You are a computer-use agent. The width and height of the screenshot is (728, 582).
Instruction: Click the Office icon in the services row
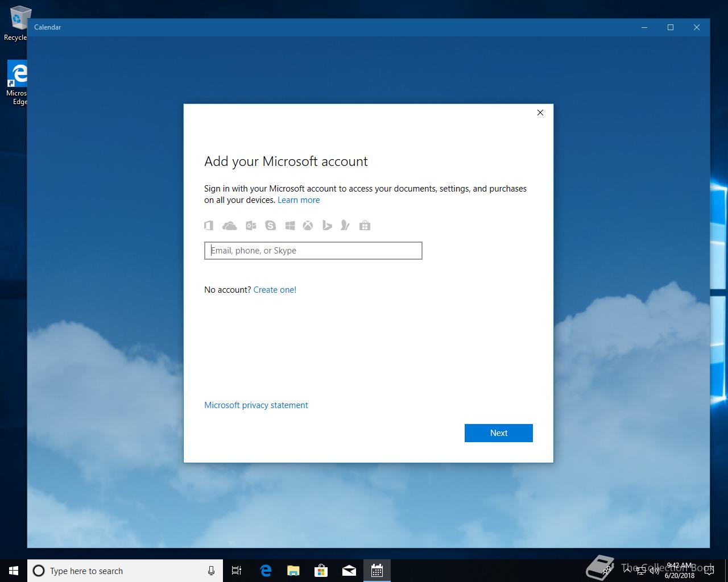[x=209, y=226]
